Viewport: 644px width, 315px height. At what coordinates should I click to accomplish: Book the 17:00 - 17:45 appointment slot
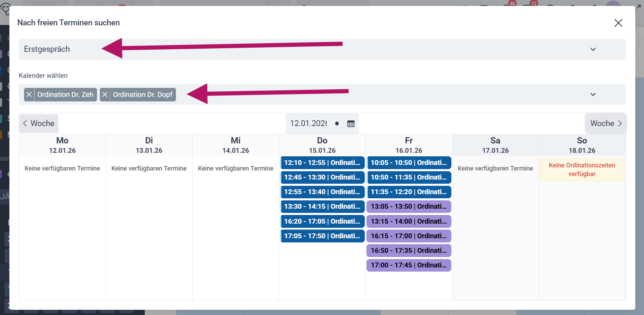pos(409,265)
